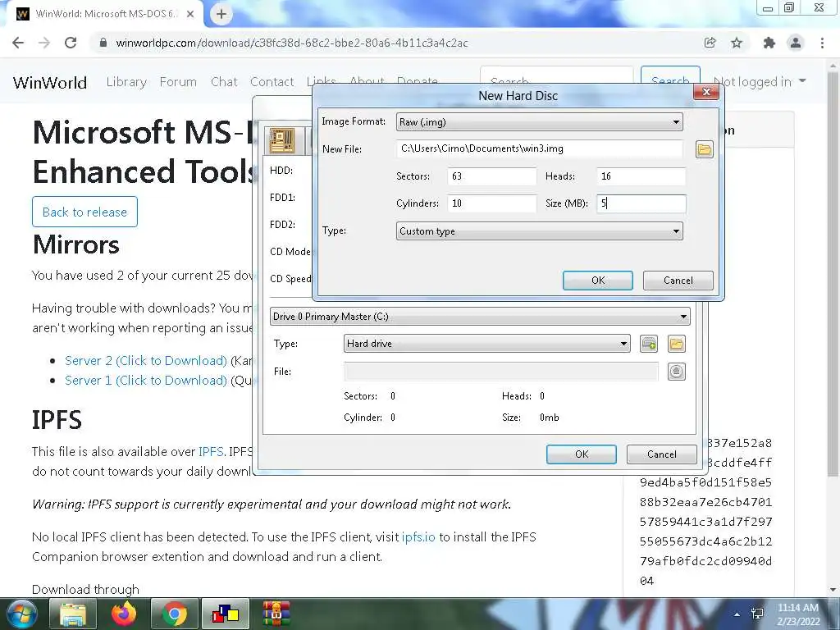Bookmark this page with the star
Viewport: 840px width, 630px height.
737,43
